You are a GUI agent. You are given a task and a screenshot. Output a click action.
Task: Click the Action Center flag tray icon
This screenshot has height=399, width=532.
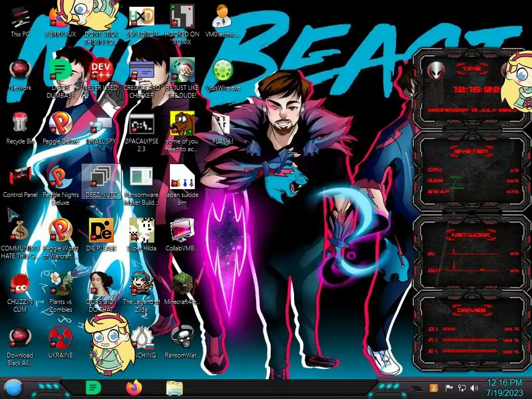pos(449,388)
